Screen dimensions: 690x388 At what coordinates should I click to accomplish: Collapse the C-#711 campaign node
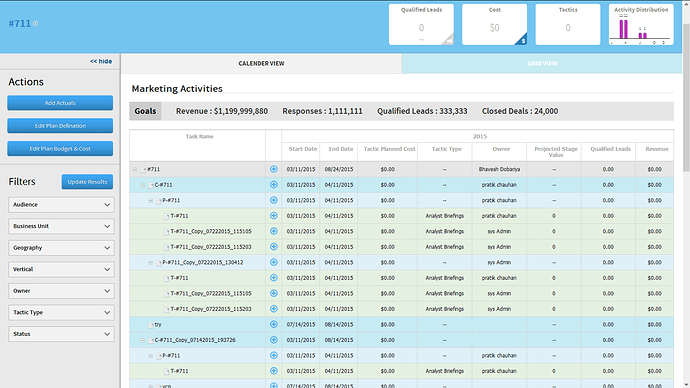143,185
